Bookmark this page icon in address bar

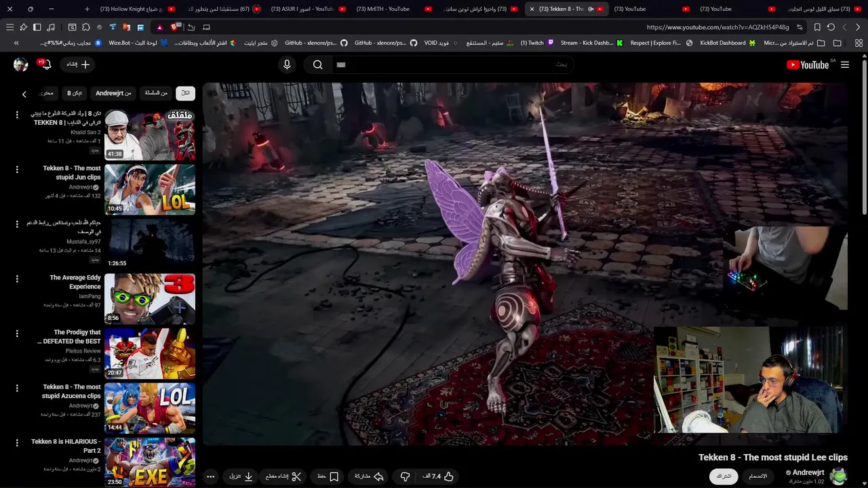point(817,27)
